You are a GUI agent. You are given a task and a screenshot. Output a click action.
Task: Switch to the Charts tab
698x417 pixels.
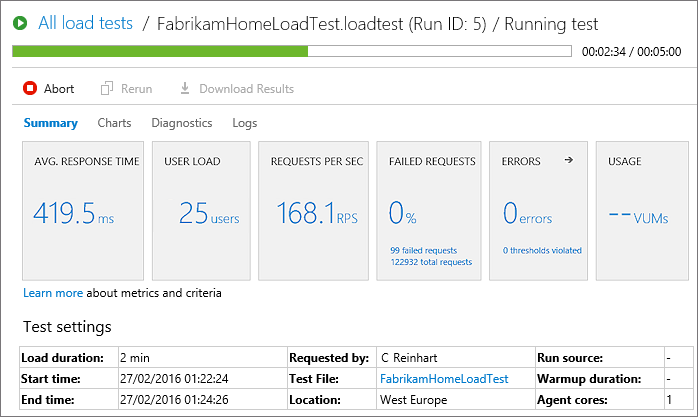point(114,123)
